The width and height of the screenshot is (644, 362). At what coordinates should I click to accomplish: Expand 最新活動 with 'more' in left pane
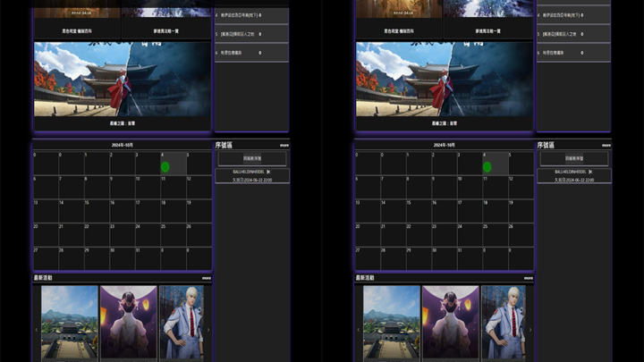[206, 278]
